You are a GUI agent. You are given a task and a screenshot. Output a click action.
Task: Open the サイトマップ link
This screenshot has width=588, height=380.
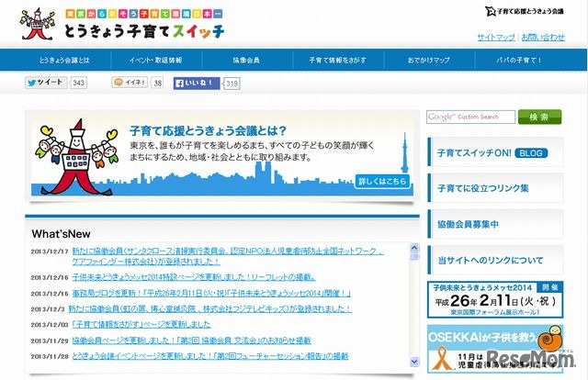click(496, 37)
